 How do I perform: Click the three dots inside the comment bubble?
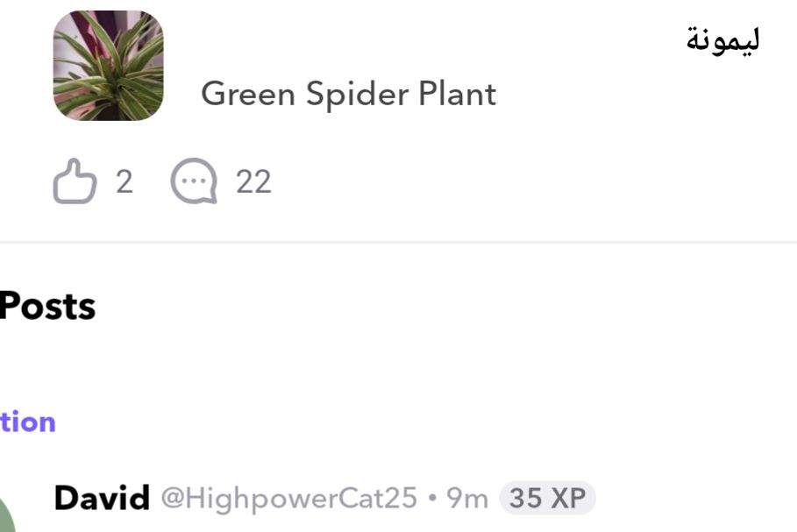coord(194,181)
